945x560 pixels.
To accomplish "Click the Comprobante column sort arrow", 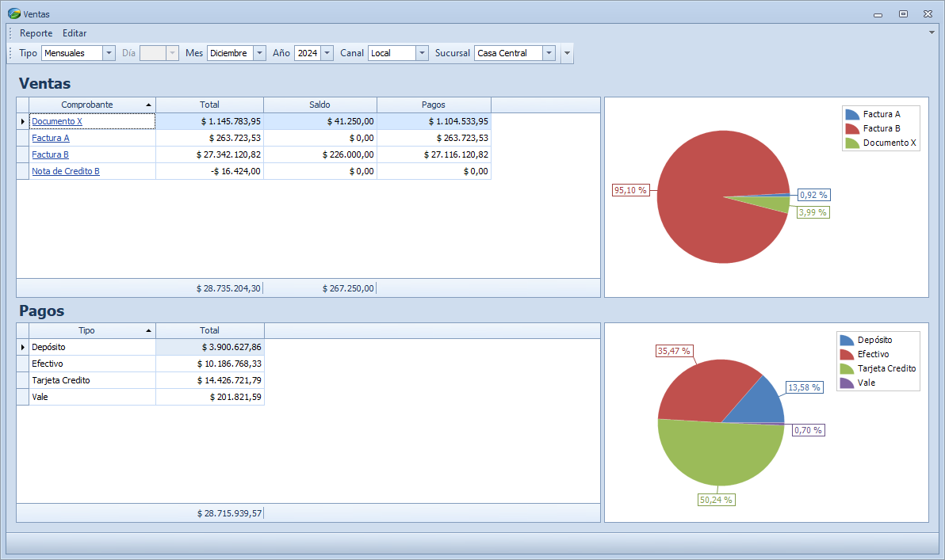I will (x=148, y=105).
